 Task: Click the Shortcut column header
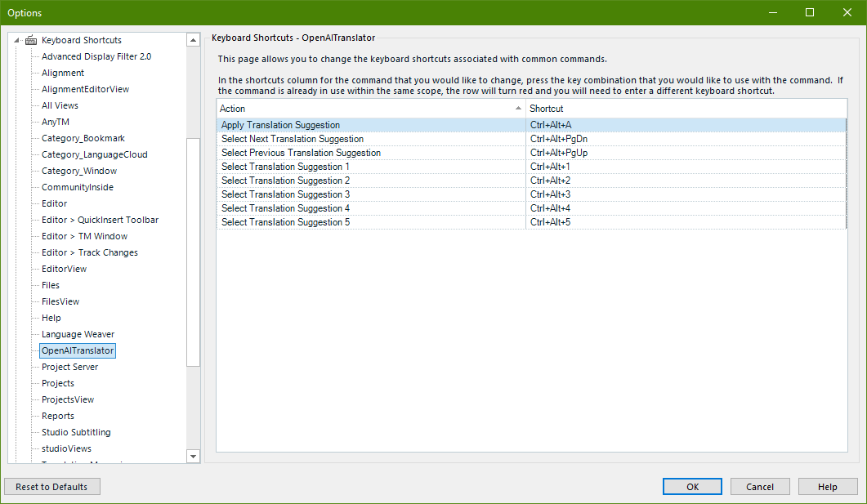click(x=686, y=109)
